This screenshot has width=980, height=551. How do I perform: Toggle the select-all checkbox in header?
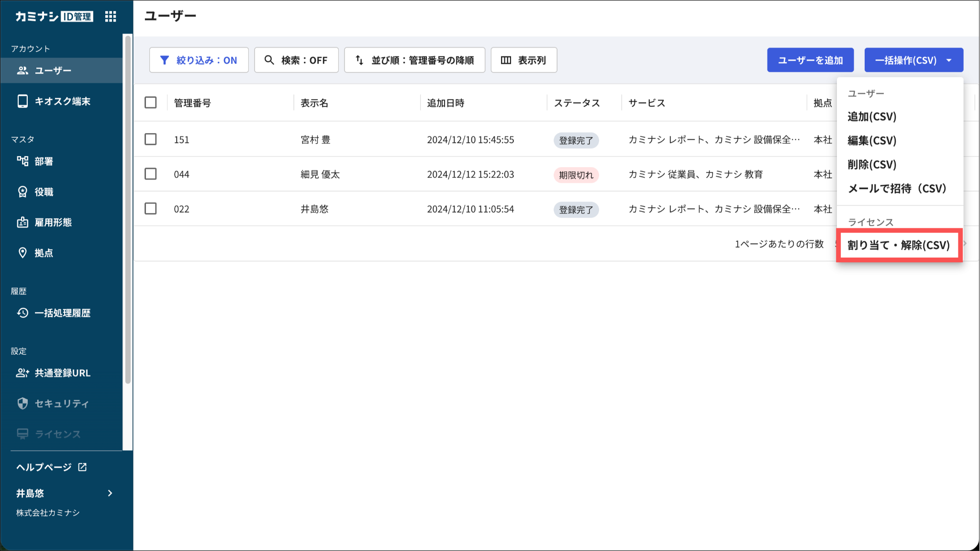pos(151,102)
